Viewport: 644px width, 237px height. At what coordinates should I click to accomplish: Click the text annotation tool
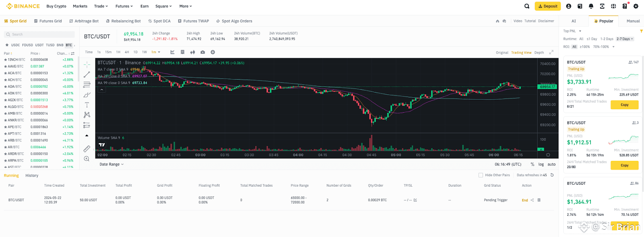point(87,105)
